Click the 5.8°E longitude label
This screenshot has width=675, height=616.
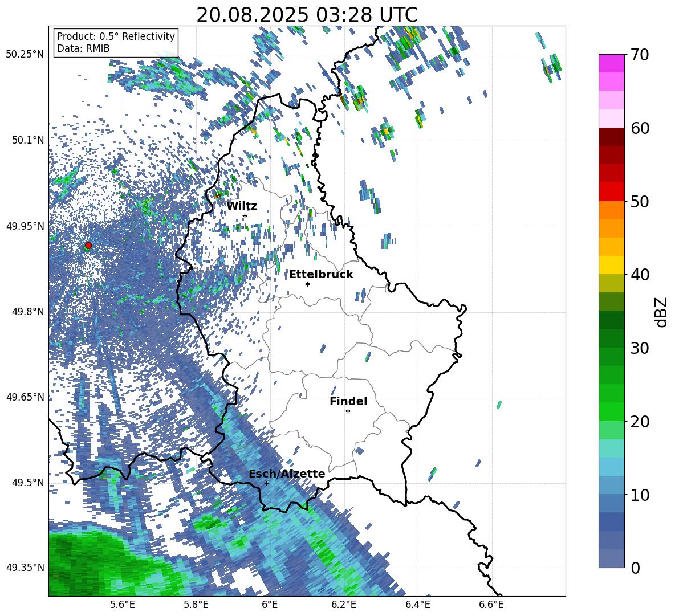196,605
